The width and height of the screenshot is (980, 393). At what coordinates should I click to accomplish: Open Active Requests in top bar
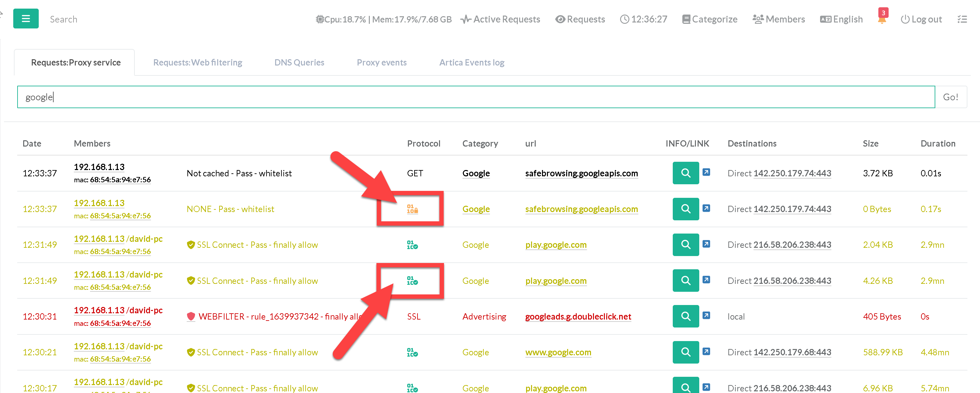coord(500,19)
